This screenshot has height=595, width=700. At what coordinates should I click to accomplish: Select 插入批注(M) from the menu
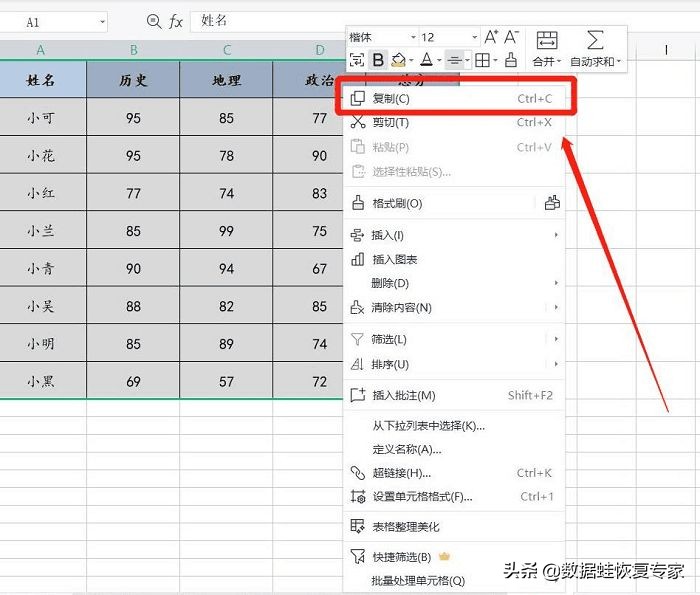pos(454,395)
